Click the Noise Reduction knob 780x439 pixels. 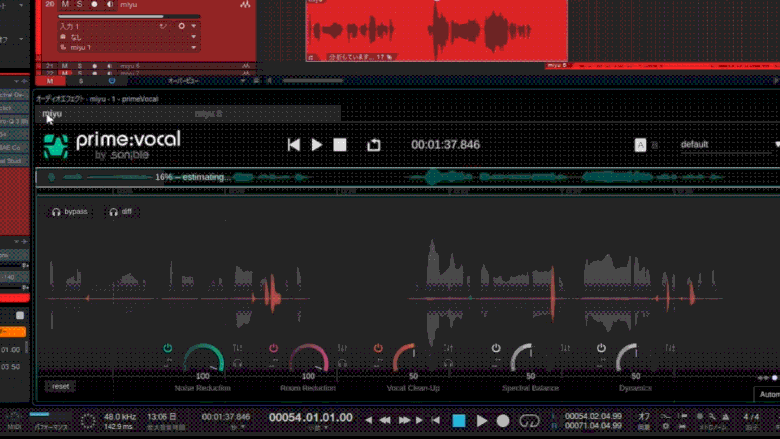coord(204,360)
